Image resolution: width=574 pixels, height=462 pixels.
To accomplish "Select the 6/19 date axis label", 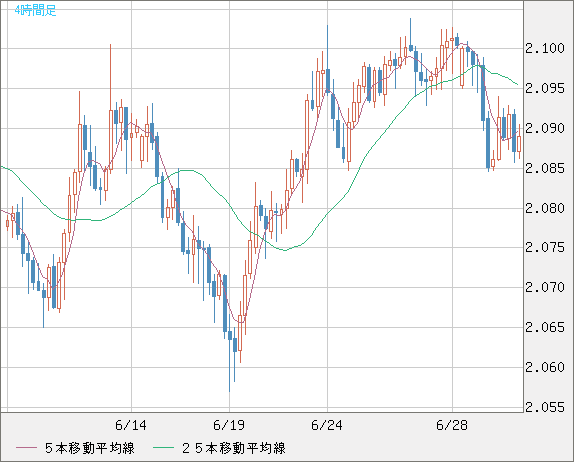I will (x=229, y=425).
